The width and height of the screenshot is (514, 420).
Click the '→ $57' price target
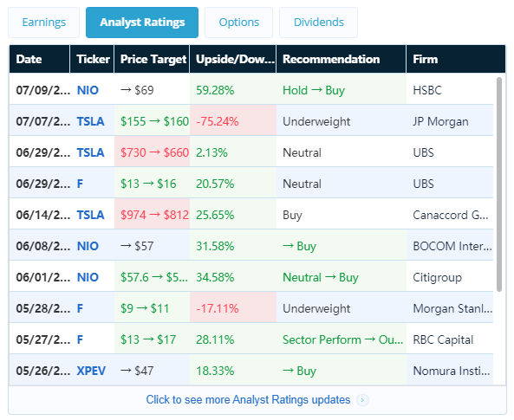(x=137, y=246)
